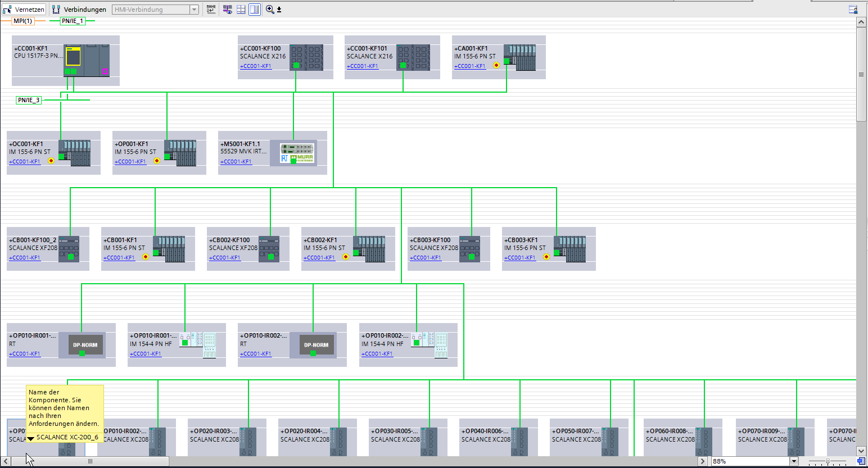Click the green PROFINET port on CPU 1517F-3
The height and width of the screenshot is (468, 868).
70,71
